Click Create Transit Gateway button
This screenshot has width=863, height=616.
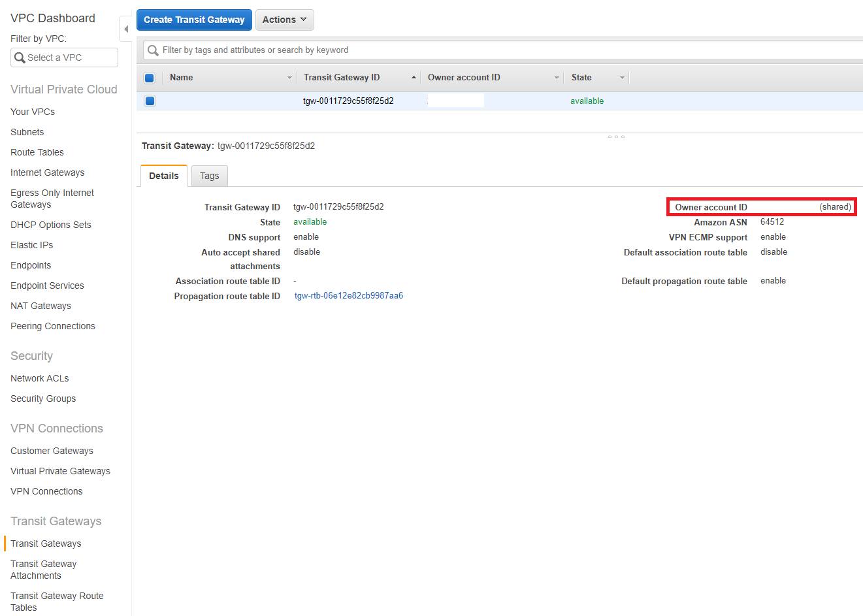pyautogui.click(x=194, y=20)
